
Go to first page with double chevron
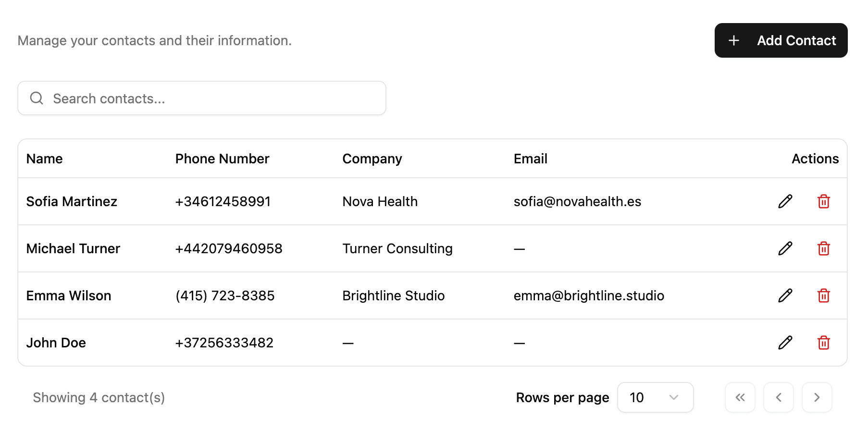coord(740,397)
